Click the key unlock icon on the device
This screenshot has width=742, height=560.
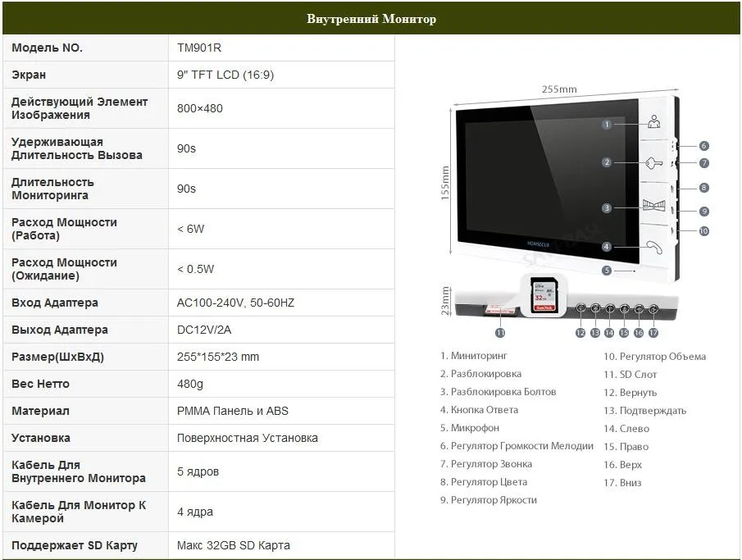pos(654,164)
